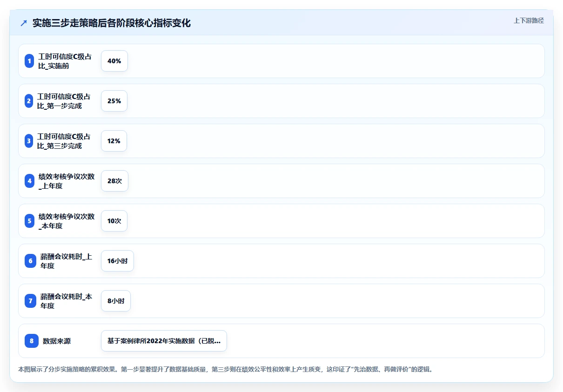Click the label 绩效考核争议次数_本年度

click(x=67, y=221)
